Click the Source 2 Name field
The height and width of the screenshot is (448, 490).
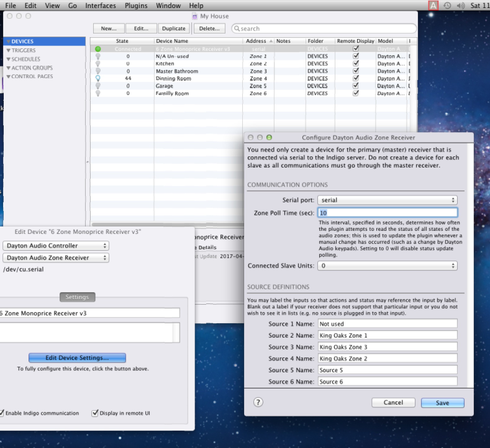click(388, 335)
